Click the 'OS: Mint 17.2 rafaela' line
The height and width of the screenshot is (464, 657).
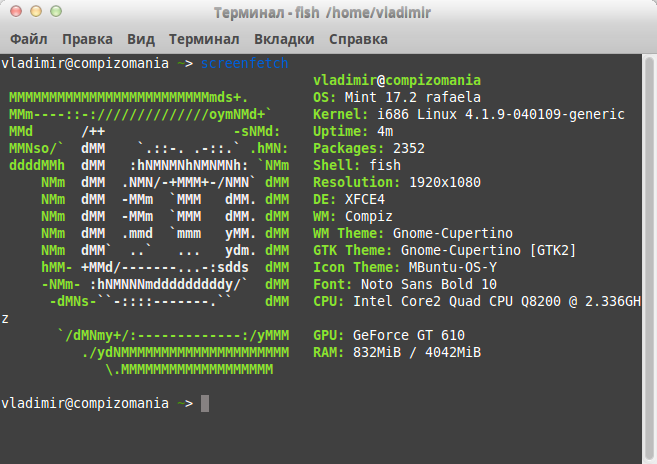click(397, 97)
